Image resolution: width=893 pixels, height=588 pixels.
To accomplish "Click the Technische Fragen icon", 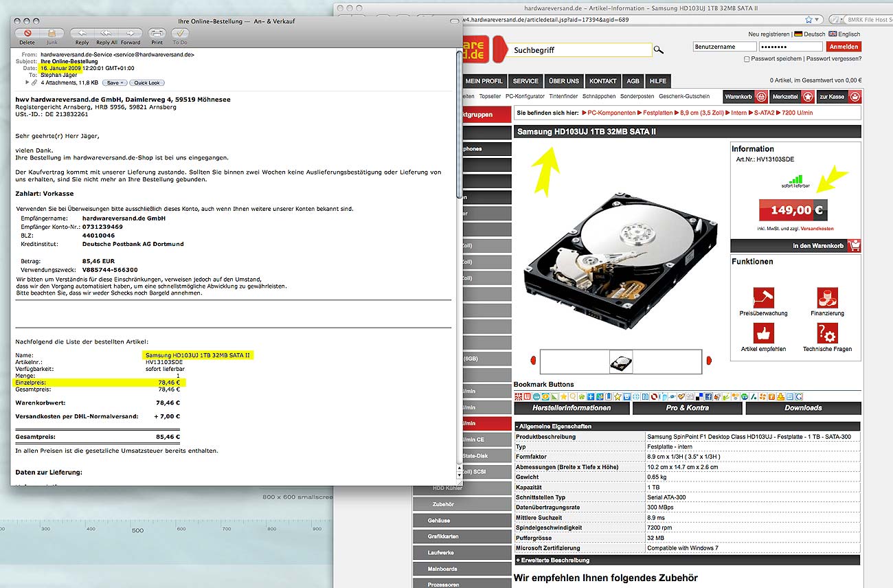I will [x=827, y=333].
